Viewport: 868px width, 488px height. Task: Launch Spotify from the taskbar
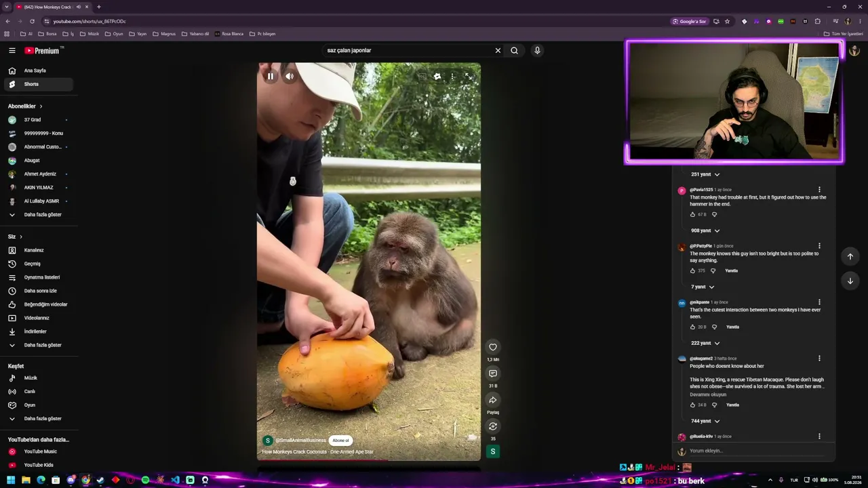point(145,480)
